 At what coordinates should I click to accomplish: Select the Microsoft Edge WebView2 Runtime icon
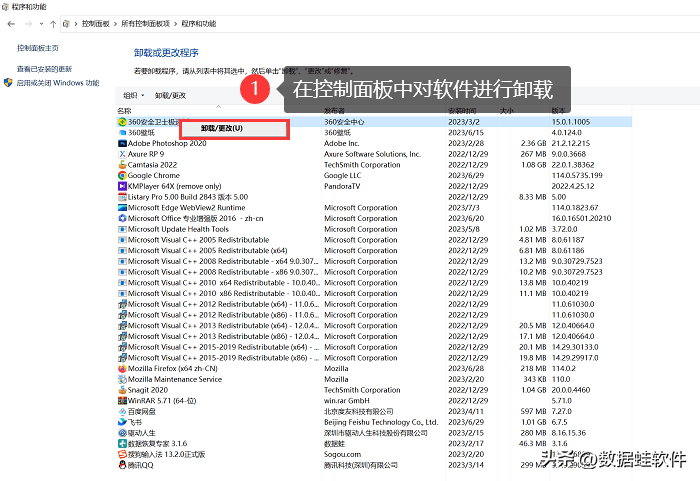pos(122,208)
